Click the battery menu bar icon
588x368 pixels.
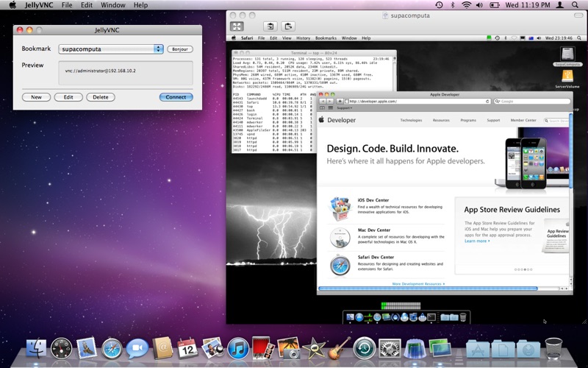coord(495,5)
